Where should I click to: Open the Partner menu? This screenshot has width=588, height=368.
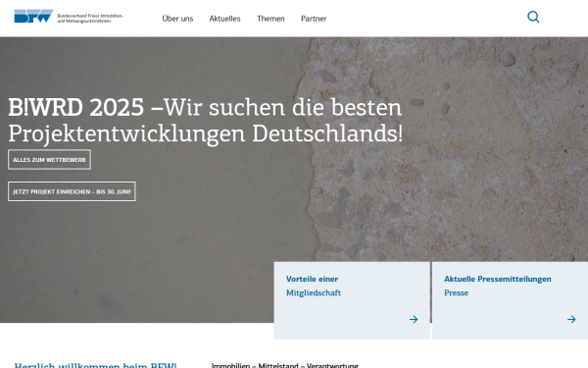click(x=314, y=19)
